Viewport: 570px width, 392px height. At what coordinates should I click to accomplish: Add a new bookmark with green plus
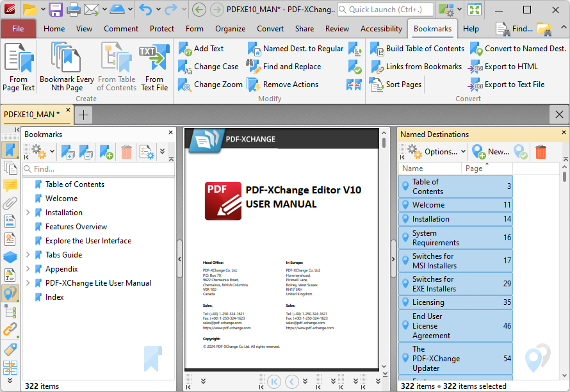(x=106, y=152)
